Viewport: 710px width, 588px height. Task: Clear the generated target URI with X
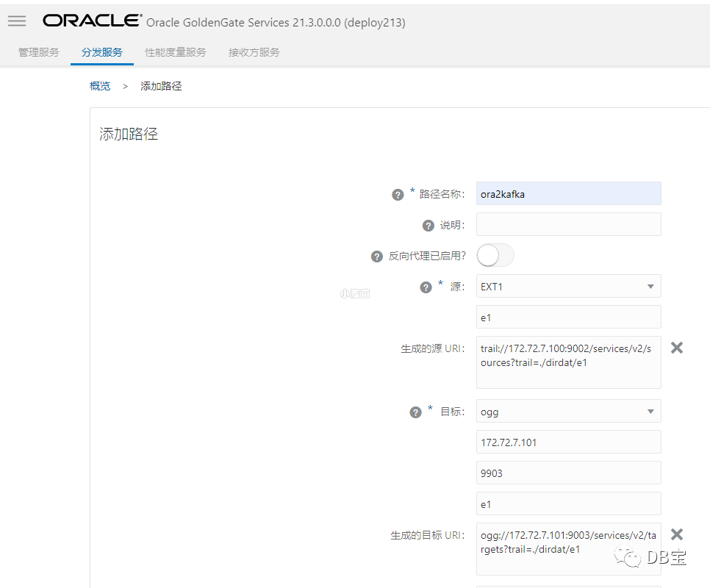coord(677,534)
